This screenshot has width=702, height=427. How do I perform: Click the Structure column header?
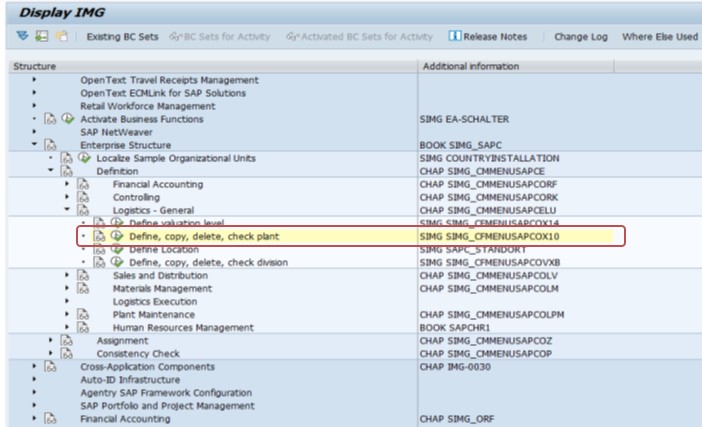(213, 66)
